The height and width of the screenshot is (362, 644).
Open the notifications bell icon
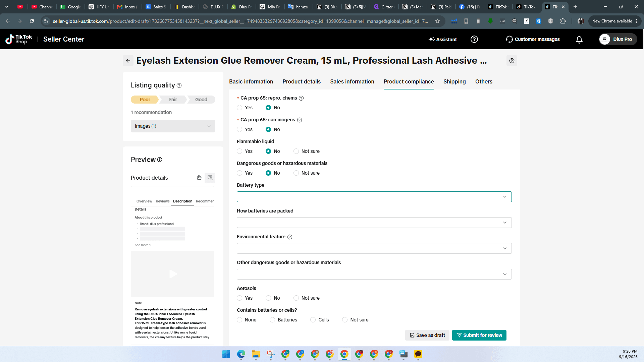tap(579, 40)
